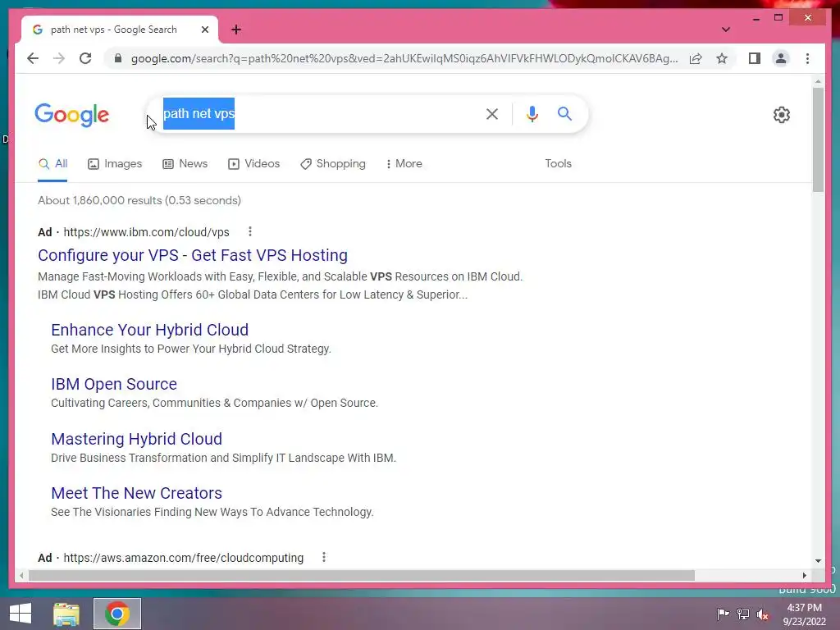Open 'Configure your VPS - Get Fast VPS Hosting'

tap(193, 255)
